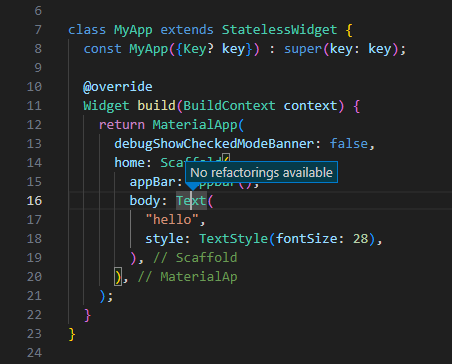Click 'TextStyle' on line 18
Viewport: 452px width, 364px height.
[x=233, y=239]
